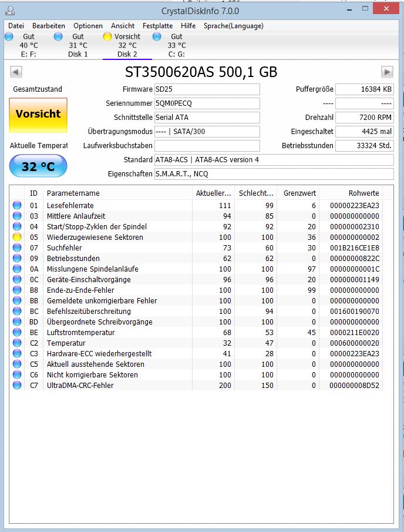Click the Eingeschaltet value 4425 mal
Screen dimensions: 404x532
(364, 132)
